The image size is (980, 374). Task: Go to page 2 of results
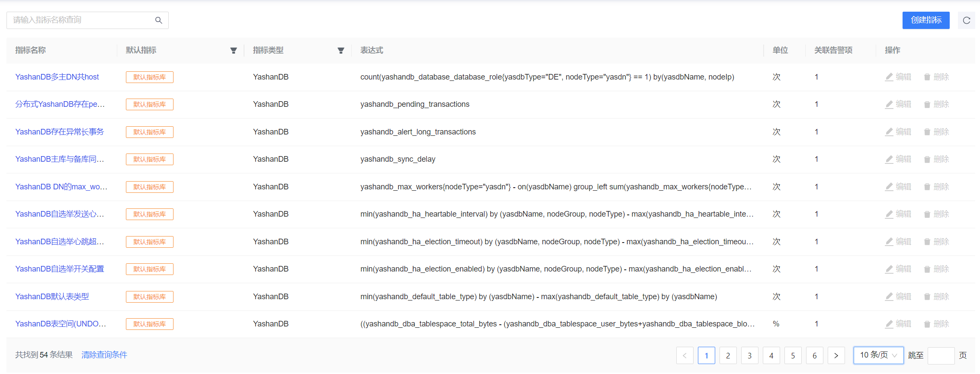point(728,355)
